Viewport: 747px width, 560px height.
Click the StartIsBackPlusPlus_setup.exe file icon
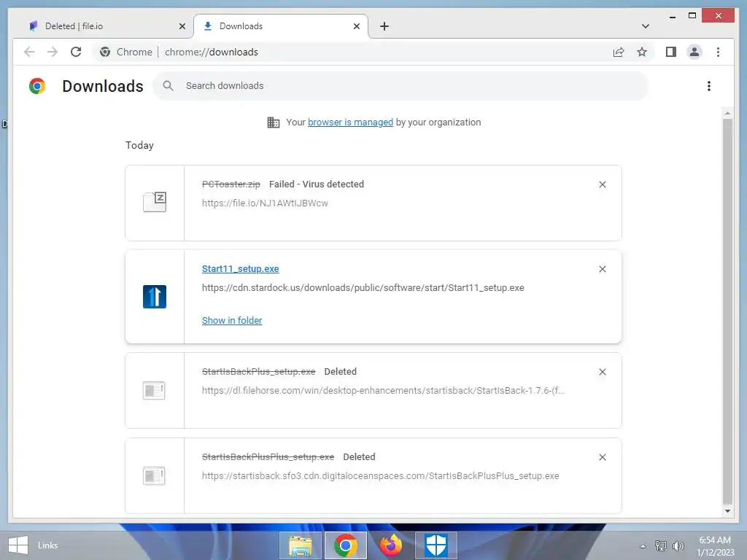coord(154,475)
